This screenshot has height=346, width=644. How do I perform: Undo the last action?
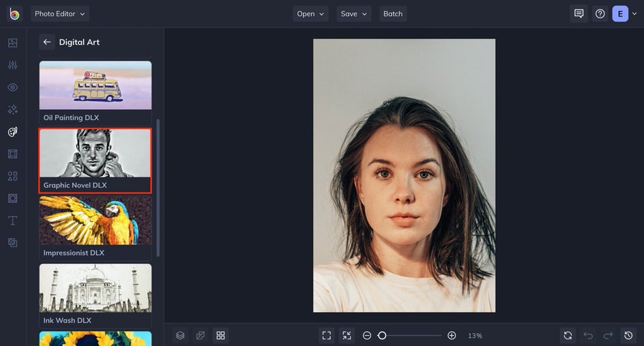(x=588, y=335)
